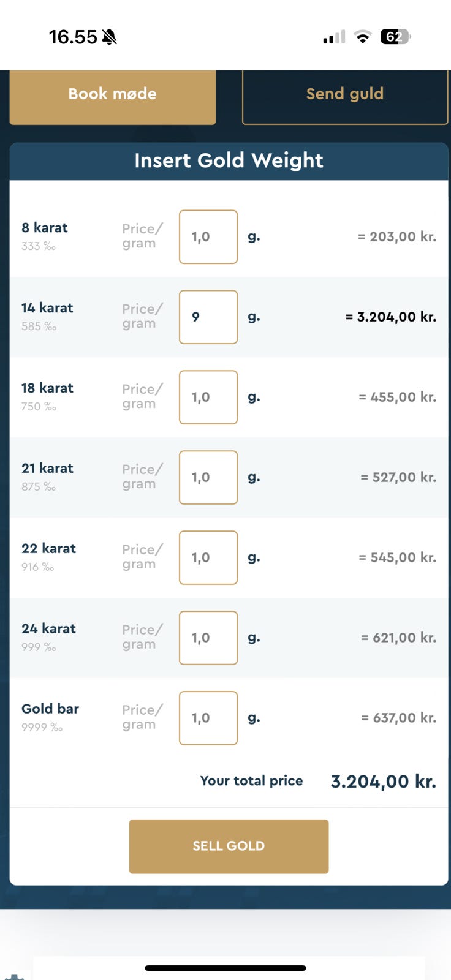Image resolution: width=451 pixels, height=980 pixels.
Task: Focus the 24 karat weight field
Action: point(208,638)
